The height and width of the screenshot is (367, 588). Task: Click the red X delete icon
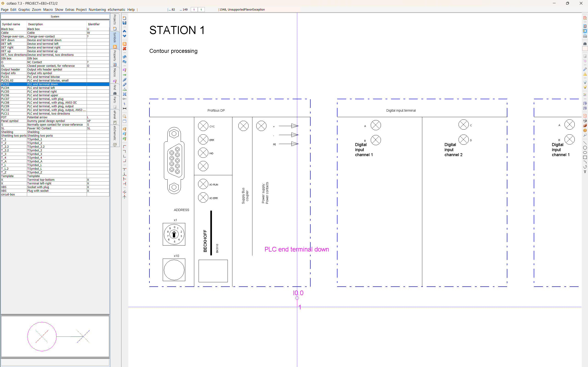124,49
